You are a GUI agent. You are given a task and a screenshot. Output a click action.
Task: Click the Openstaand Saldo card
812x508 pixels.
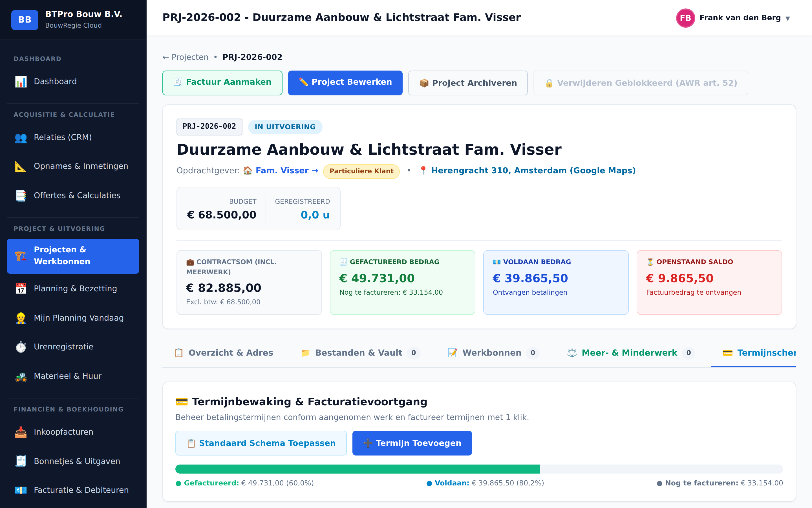(709, 282)
